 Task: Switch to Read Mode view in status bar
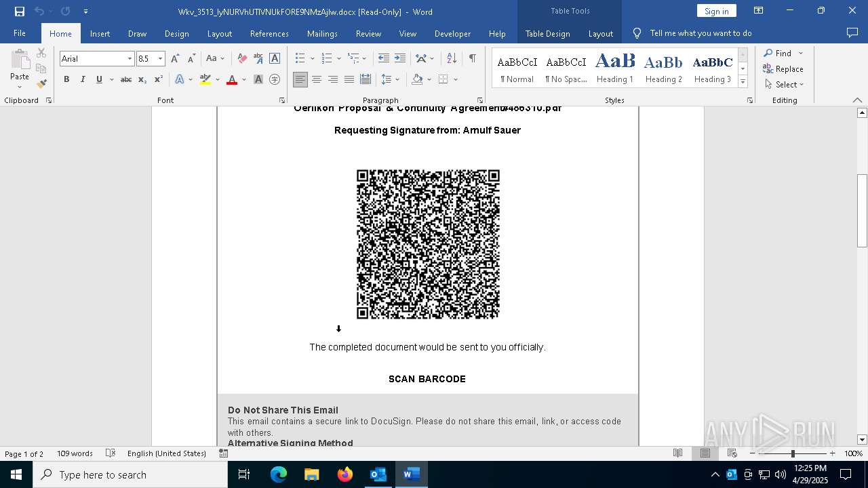pos(677,453)
